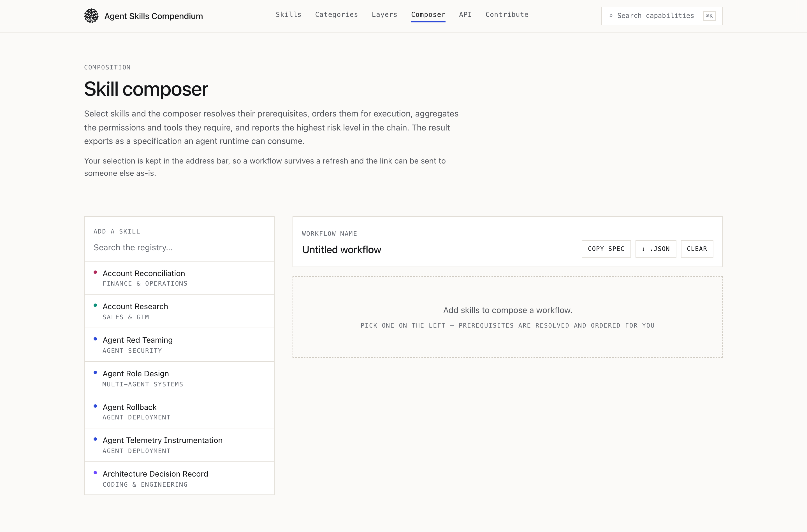Screen dimensions: 807x532
Task: Click the magnifier icon in the search box
Action: [x=611, y=16]
